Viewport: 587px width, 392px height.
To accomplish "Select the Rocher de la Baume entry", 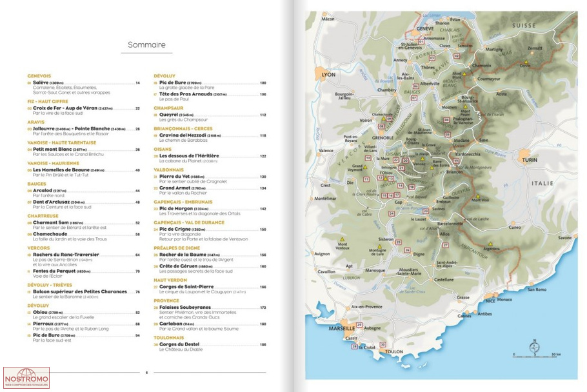I will pos(210,257).
